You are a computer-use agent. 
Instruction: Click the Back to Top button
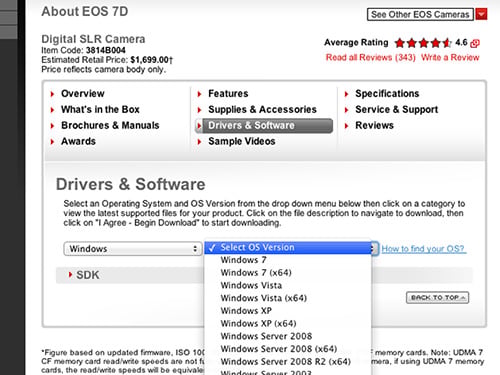pyautogui.click(x=437, y=298)
